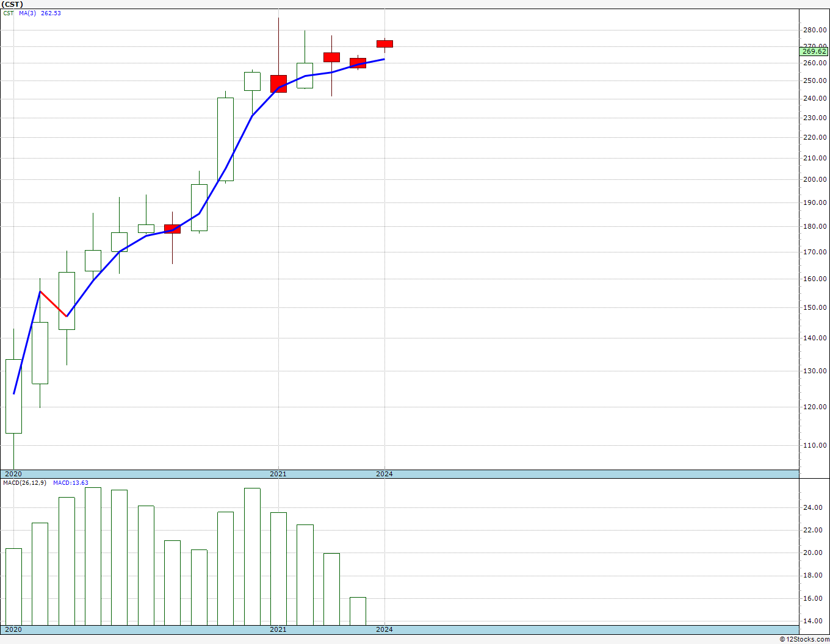Click the last red candle above 270
The height and width of the screenshot is (644, 830).
pos(384,44)
